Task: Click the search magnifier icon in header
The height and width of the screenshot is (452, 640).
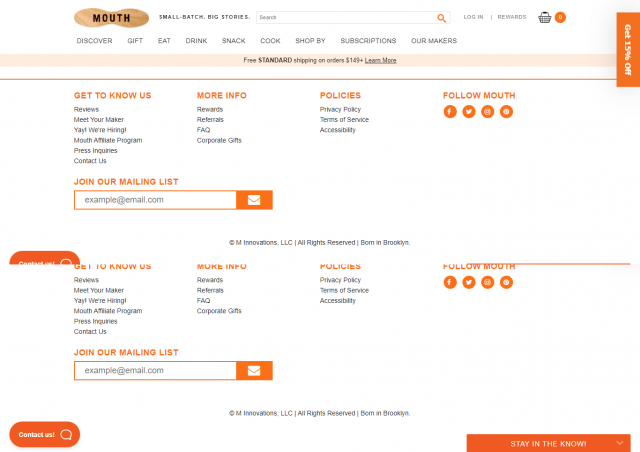Action: (441, 18)
